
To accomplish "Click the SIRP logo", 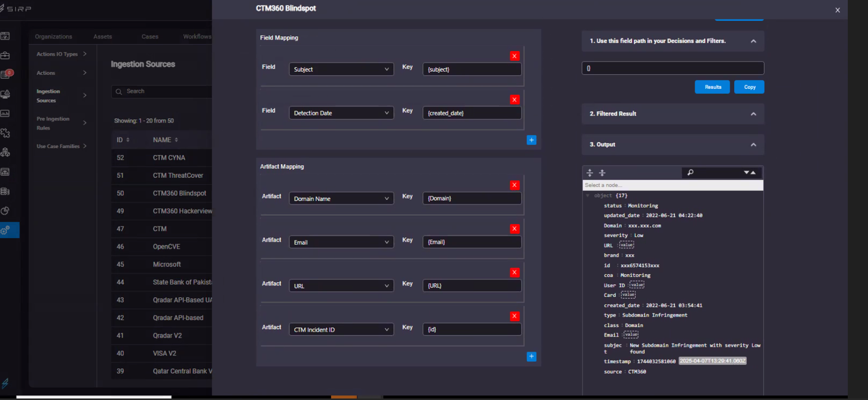I will click(x=16, y=9).
